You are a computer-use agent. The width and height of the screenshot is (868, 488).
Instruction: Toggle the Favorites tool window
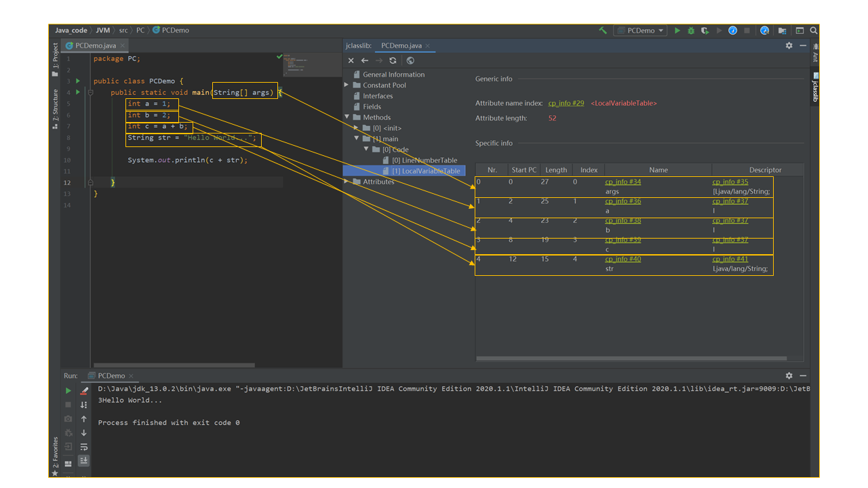pos(55,455)
